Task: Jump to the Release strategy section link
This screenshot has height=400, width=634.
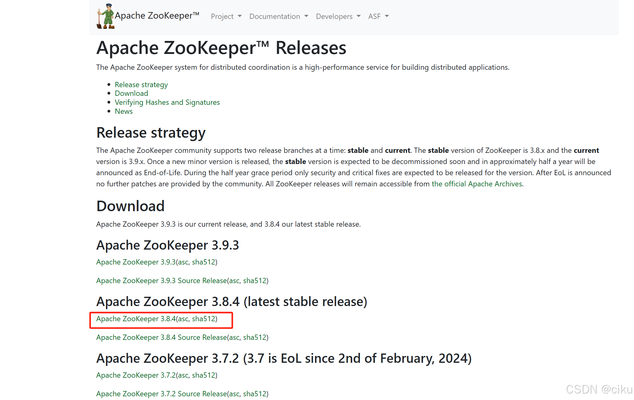Action: 141,85
